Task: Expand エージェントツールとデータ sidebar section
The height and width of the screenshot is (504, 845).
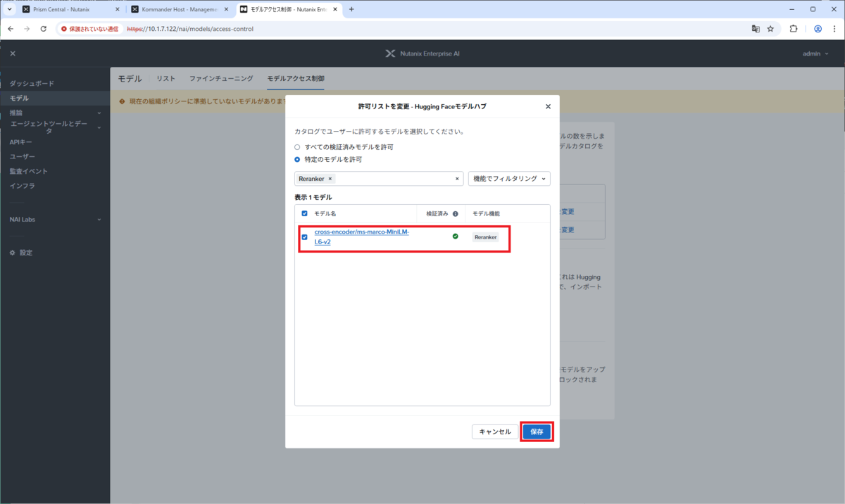Action: point(55,127)
